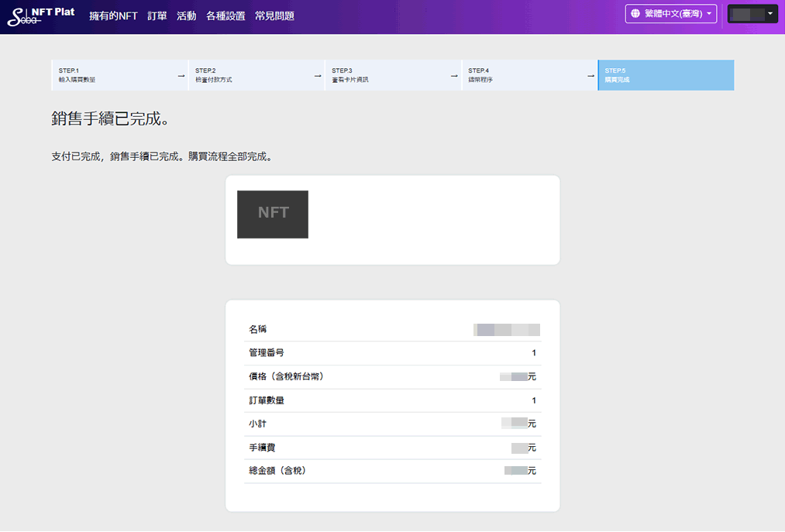
Task: Open the 擁有的NFT menu
Action: (113, 15)
